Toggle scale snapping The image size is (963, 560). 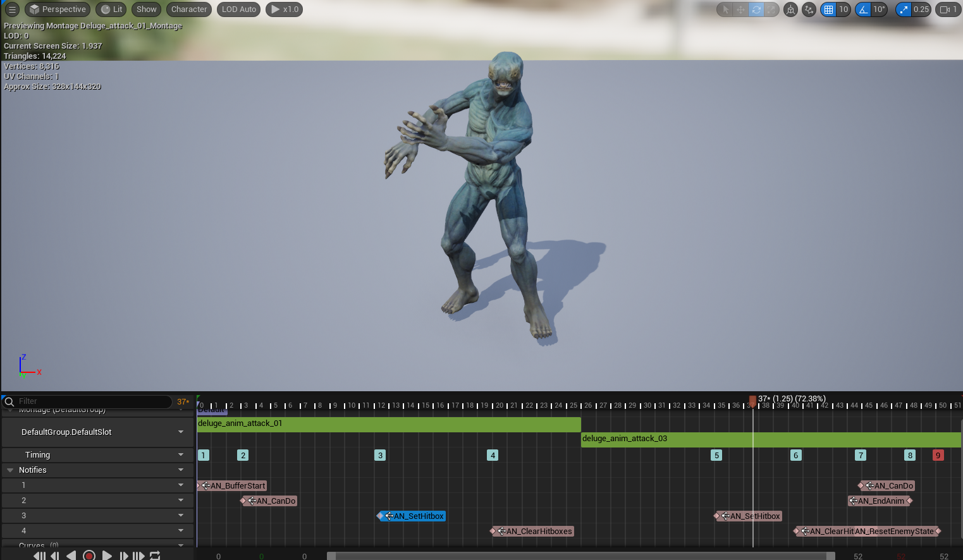tap(904, 9)
